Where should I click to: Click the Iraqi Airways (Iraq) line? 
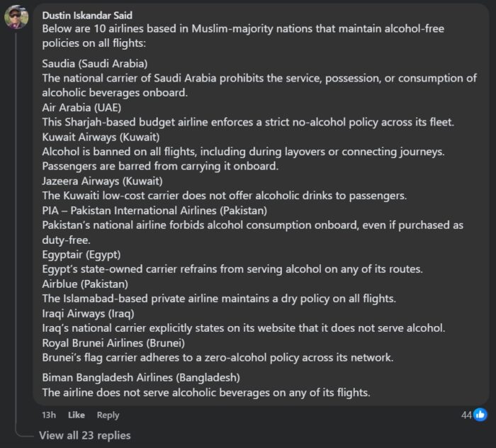coord(88,313)
